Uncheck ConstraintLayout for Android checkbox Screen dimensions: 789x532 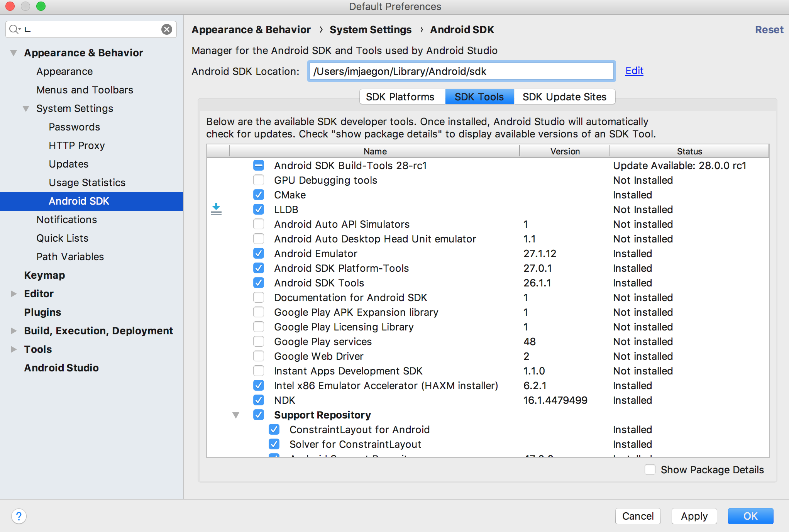click(274, 430)
